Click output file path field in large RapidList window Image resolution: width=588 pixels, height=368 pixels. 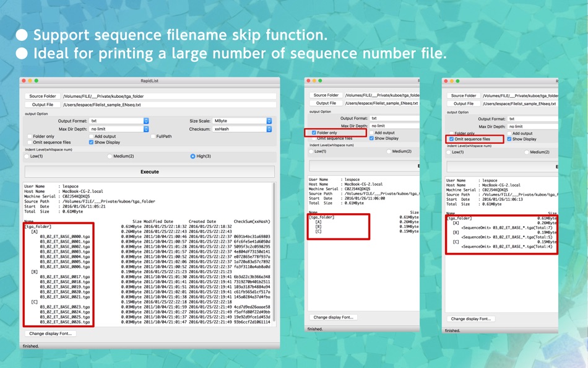click(x=169, y=105)
